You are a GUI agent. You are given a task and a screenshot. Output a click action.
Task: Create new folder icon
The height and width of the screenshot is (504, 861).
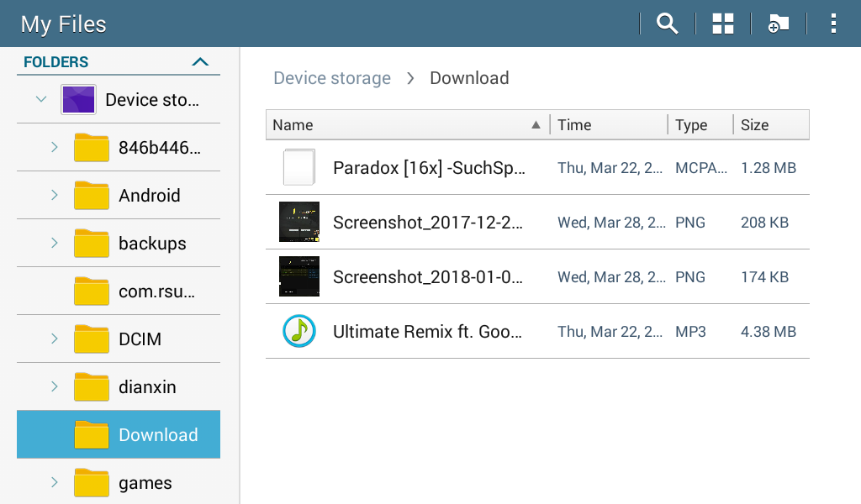(778, 24)
